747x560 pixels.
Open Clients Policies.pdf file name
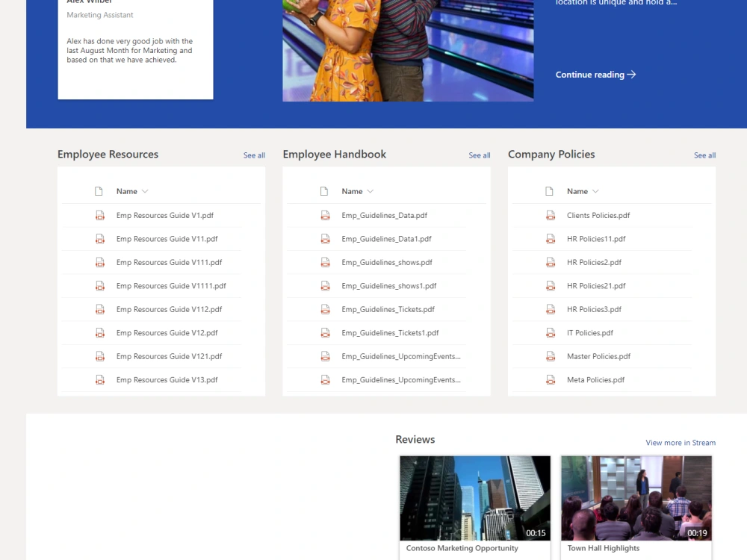click(598, 215)
